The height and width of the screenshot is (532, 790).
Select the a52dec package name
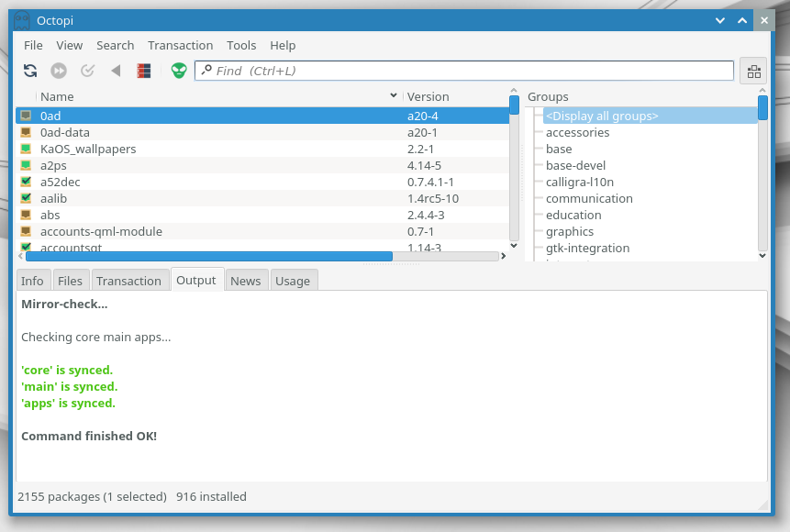tap(60, 182)
